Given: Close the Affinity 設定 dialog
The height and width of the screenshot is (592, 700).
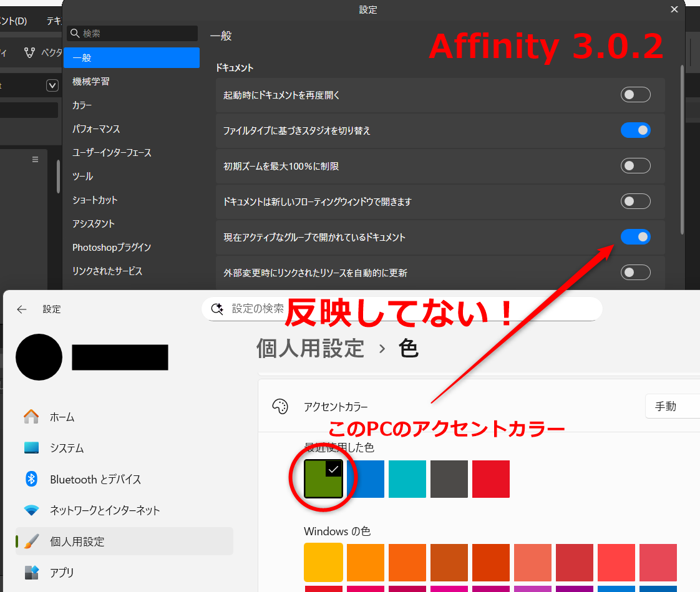Looking at the screenshot, I should point(674,9).
